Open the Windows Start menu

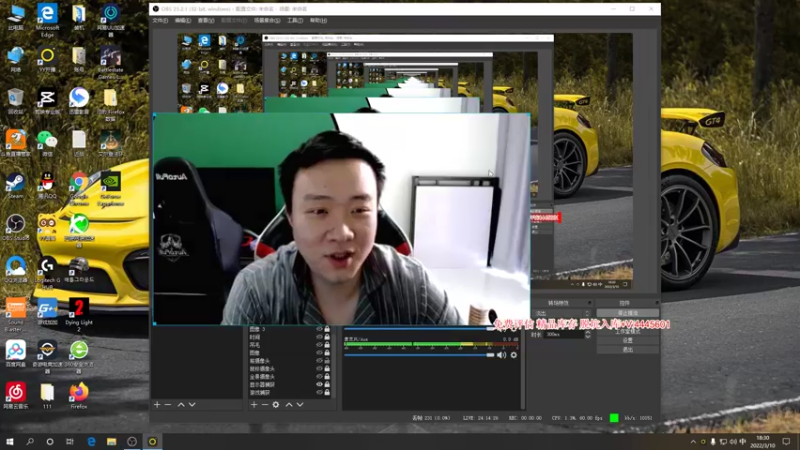pos(10,442)
